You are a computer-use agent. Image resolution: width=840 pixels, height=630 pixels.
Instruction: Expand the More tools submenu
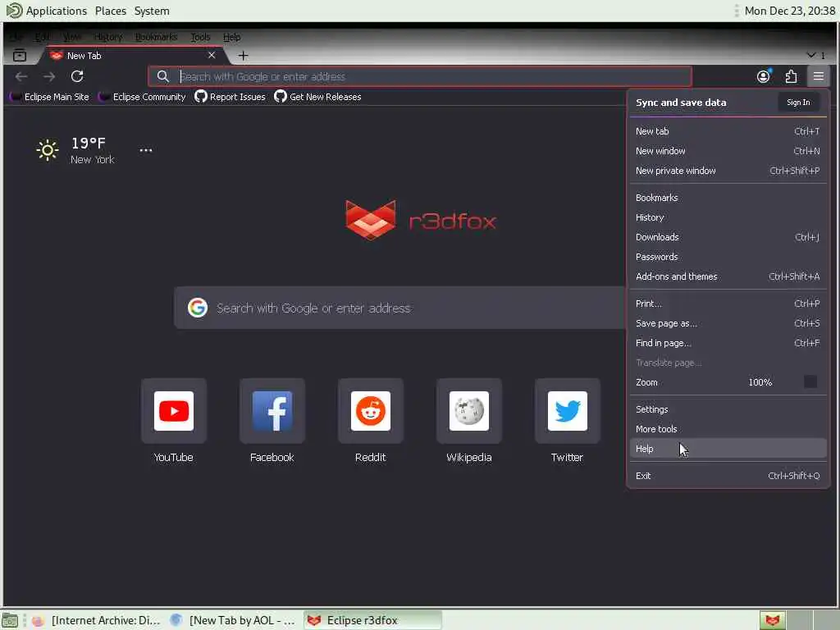coord(728,429)
